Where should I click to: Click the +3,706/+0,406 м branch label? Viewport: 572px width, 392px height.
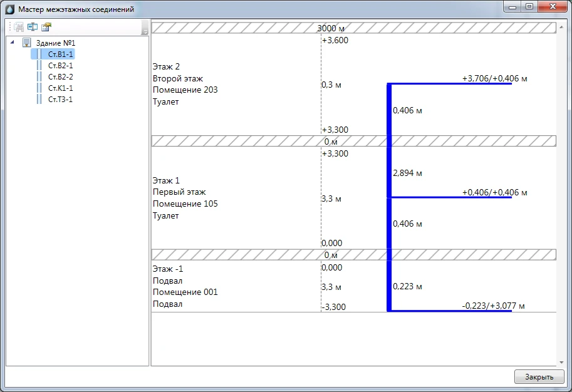tap(494, 78)
